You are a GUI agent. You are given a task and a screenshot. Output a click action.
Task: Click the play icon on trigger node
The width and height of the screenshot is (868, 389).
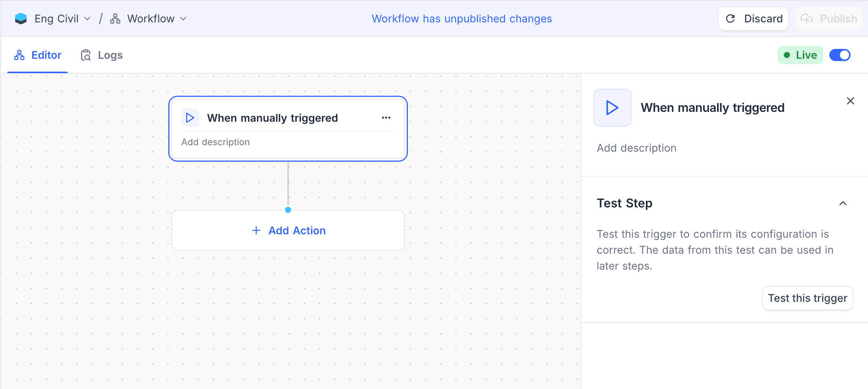pos(190,118)
